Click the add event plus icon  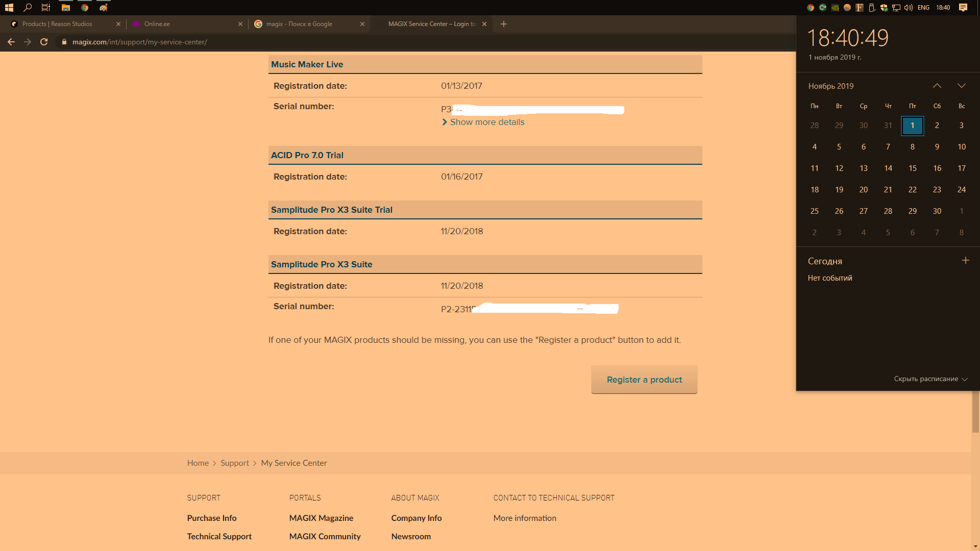pos(965,260)
